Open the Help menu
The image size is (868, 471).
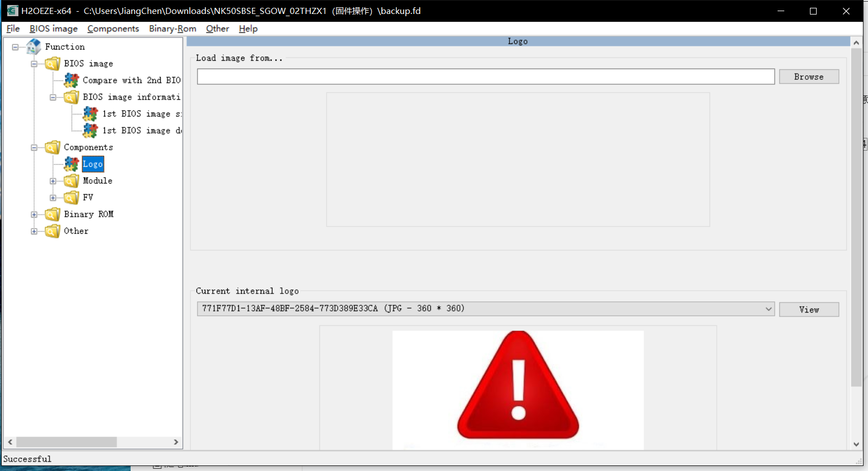pos(248,28)
